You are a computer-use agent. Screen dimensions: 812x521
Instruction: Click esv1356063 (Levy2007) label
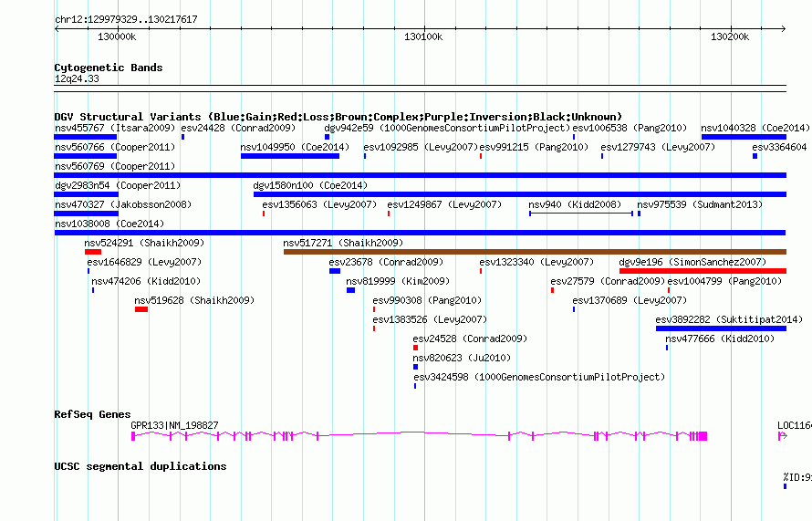(319, 204)
